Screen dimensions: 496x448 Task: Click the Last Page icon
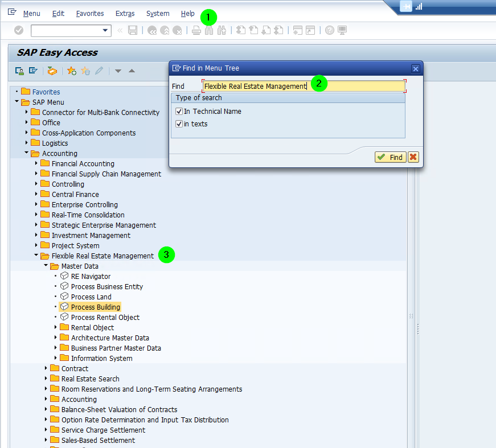pos(278,30)
